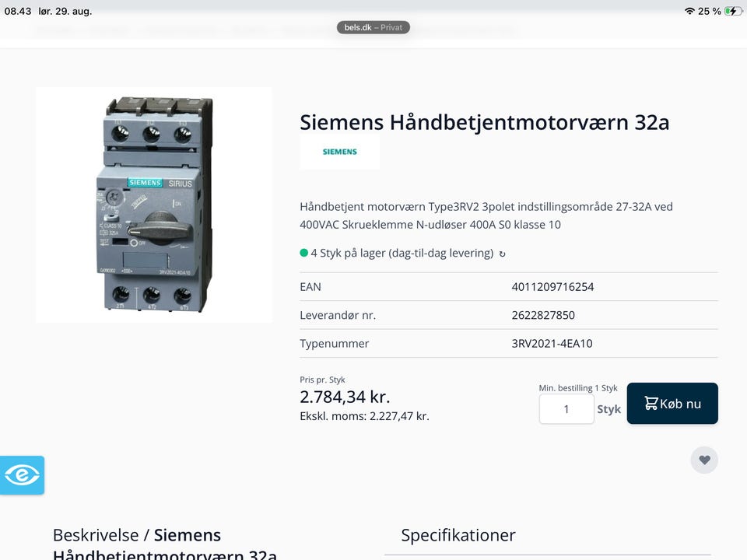Screen dimensions: 747x560
Task: Click the Typenummer row label
Action: click(x=334, y=343)
